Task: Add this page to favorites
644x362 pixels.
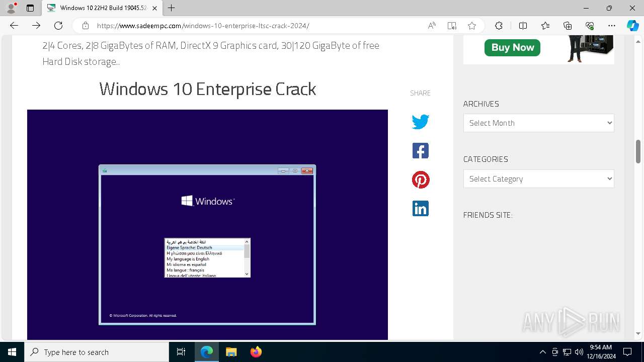Action: [x=472, y=26]
